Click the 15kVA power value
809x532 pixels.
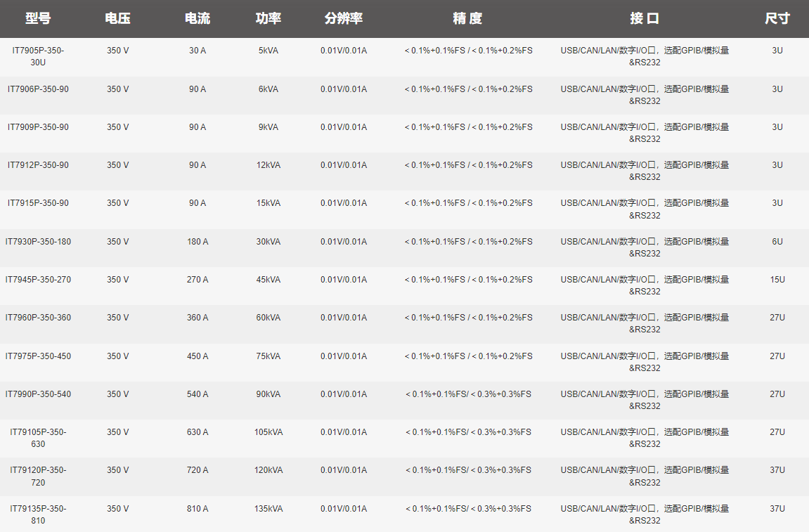coord(268,203)
